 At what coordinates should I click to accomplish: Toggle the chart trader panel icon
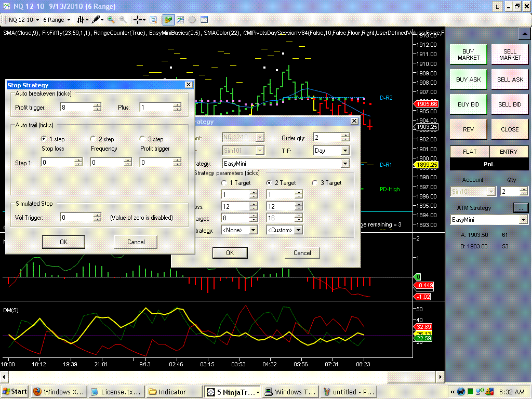[168, 20]
